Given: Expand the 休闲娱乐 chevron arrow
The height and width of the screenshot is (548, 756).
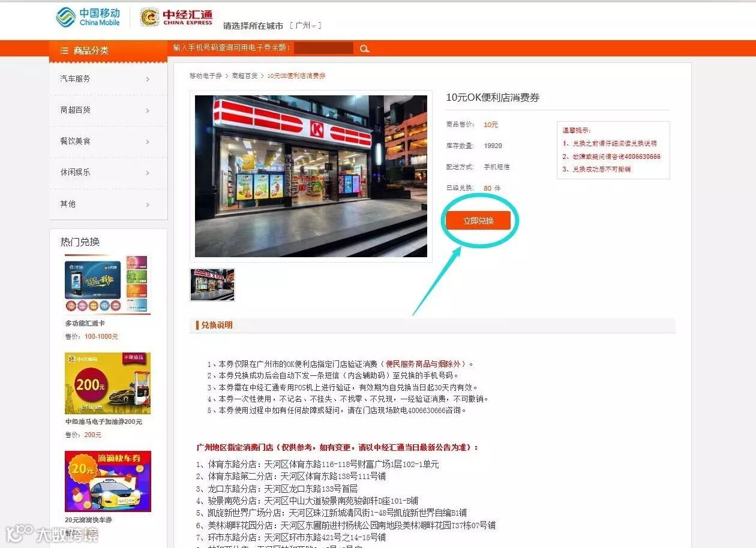Looking at the screenshot, I should tap(148, 173).
